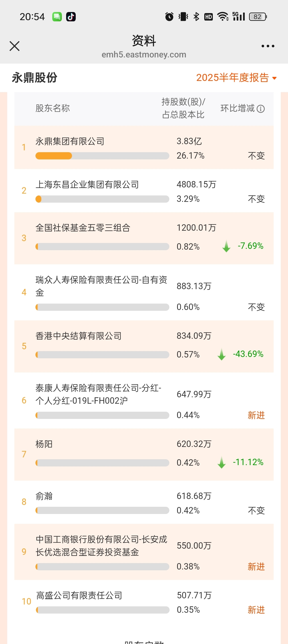The height and width of the screenshot is (644, 288).
Task: Tap the 股东名称 column header
Action: [53, 108]
